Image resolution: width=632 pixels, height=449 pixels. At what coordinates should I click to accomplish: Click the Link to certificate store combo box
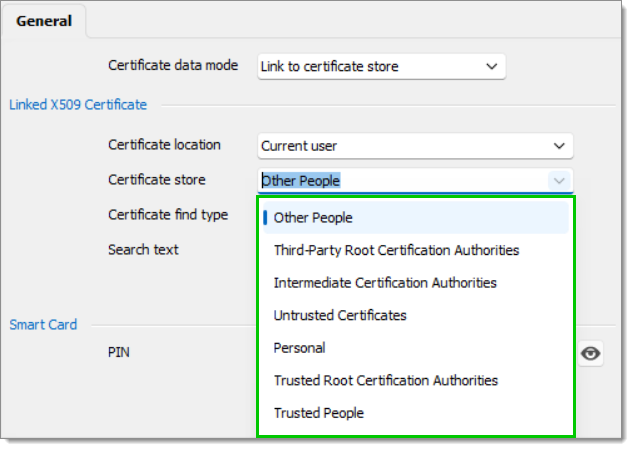(381, 67)
